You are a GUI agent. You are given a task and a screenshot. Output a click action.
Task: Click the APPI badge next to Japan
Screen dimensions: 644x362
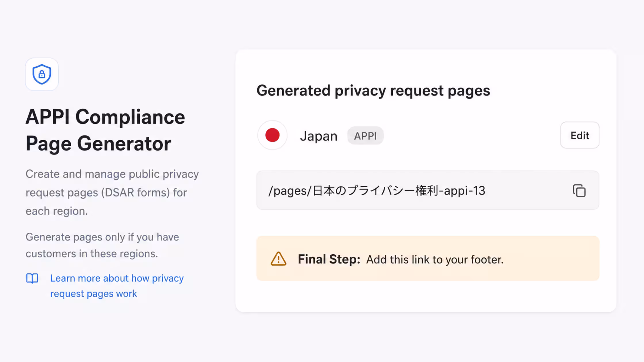coord(365,136)
